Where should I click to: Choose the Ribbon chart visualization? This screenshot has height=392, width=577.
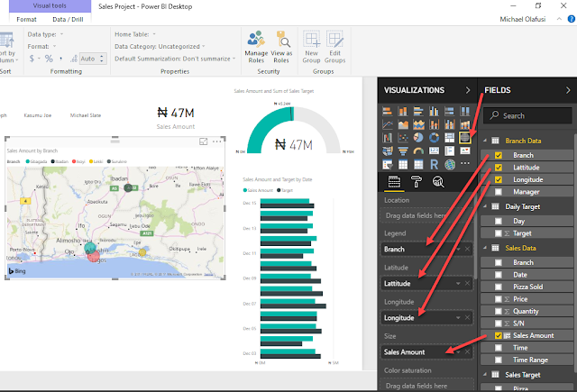click(465, 124)
